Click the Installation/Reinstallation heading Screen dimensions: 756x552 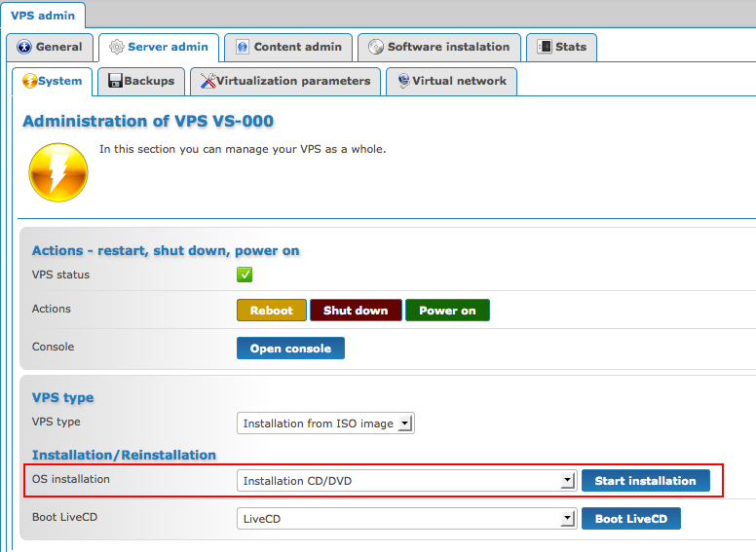[x=124, y=455]
